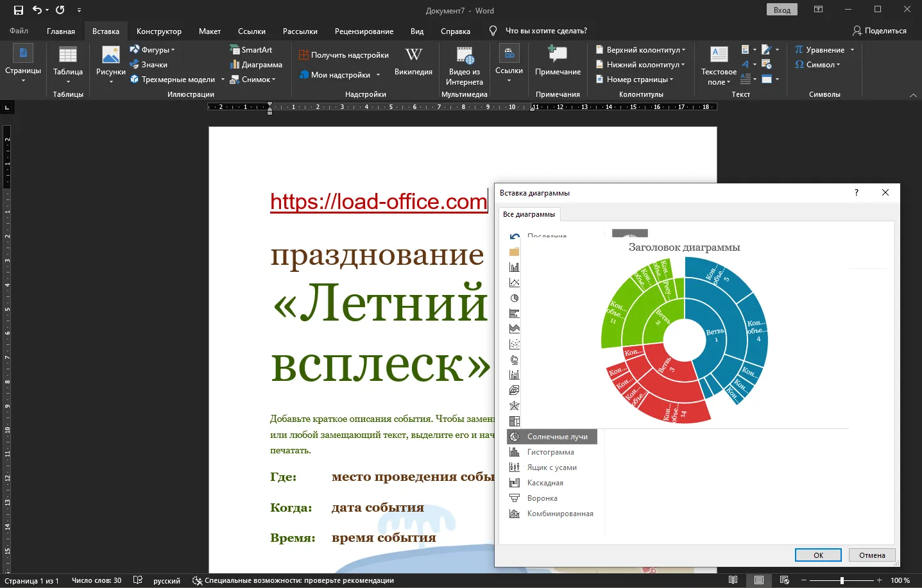Insert Видео из Интернета
Screen dimensions: 922x588
(465, 66)
